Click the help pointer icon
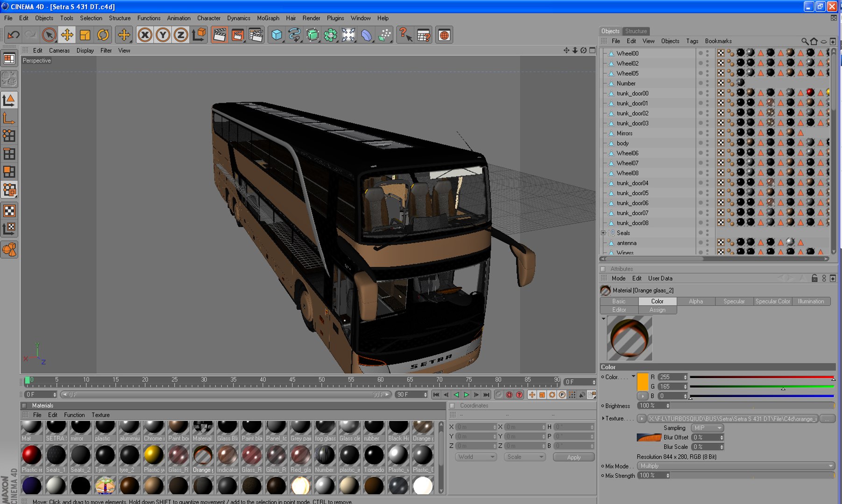The width and height of the screenshot is (842, 504). pyautogui.click(x=405, y=35)
